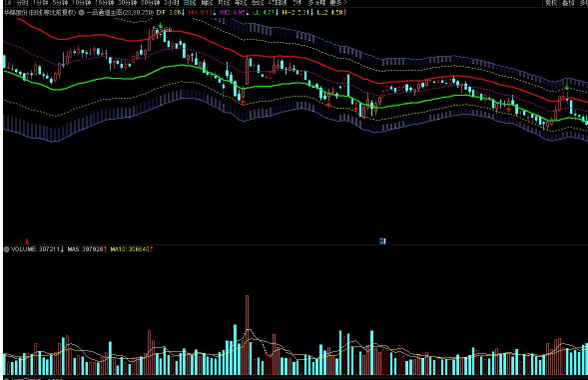Viewport: 588px width, 380px height.
Task: Select the 2小时 period tab
Action: pyautogui.click(x=172, y=3)
